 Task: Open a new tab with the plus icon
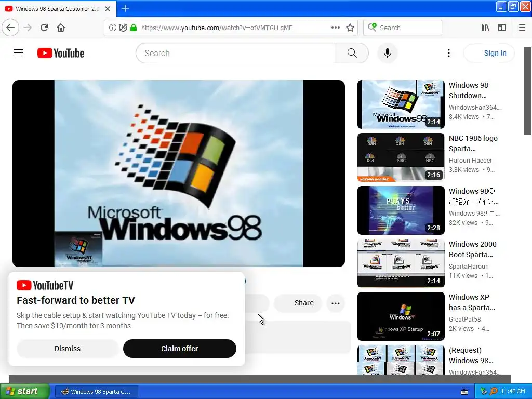[125, 8]
